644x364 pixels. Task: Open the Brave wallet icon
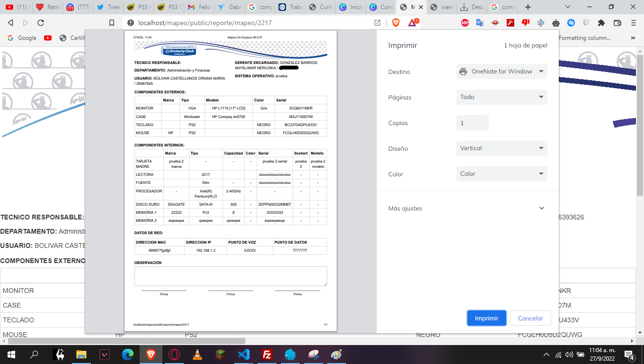coord(617,23)
